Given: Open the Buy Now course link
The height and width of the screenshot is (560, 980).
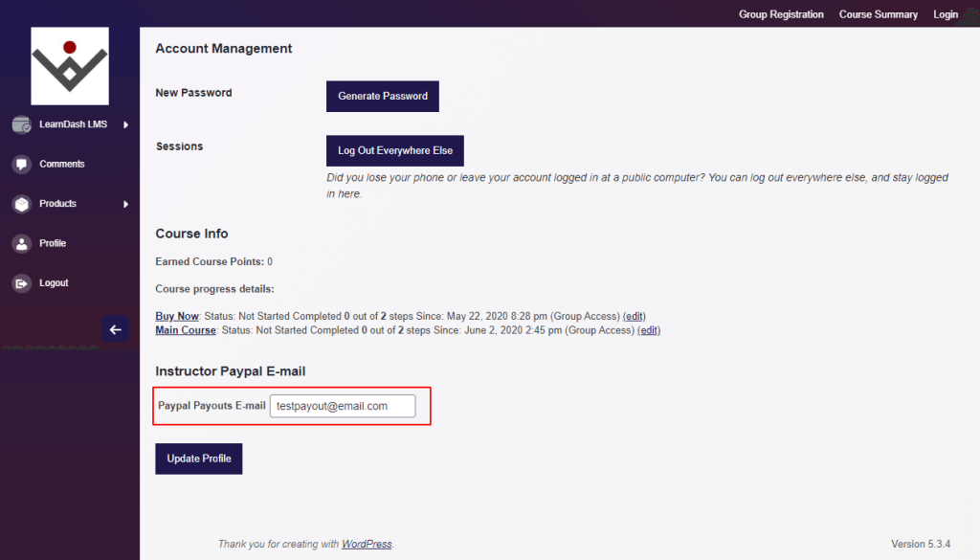Looking at the screenshot, I should coord(176,316).
